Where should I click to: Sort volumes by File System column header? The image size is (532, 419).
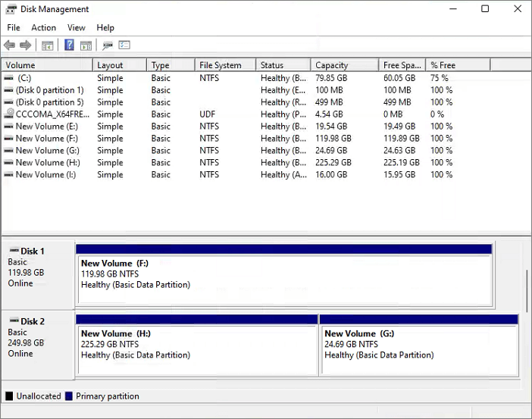click(220, 65)
